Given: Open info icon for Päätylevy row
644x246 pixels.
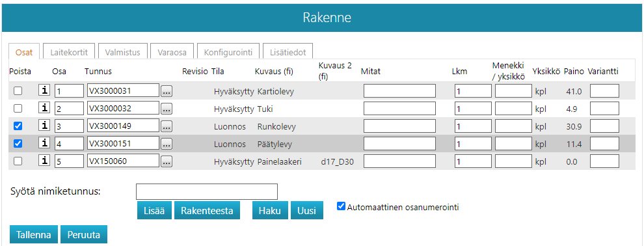Looking at the screenshot, I should point(44,144).
